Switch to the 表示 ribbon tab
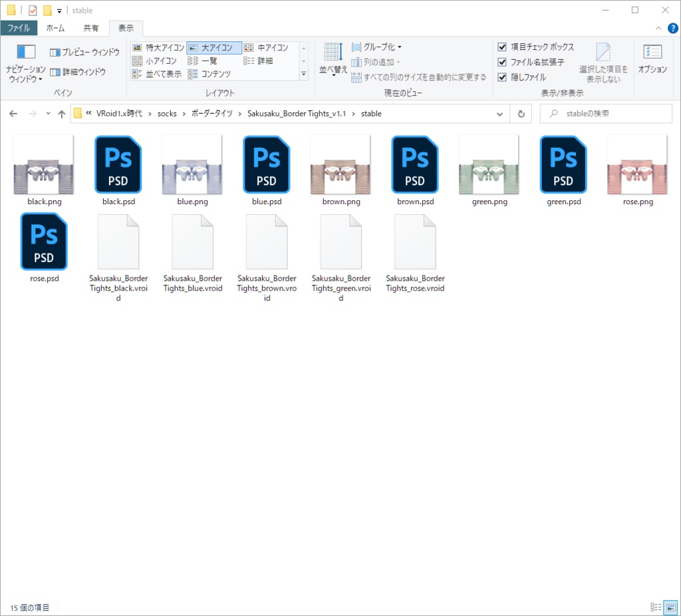 (126, 28)
